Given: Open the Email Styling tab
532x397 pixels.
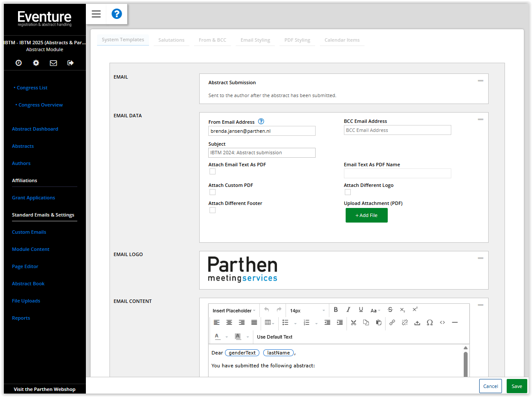Looking at the screenshot, I should coord(255,40).
